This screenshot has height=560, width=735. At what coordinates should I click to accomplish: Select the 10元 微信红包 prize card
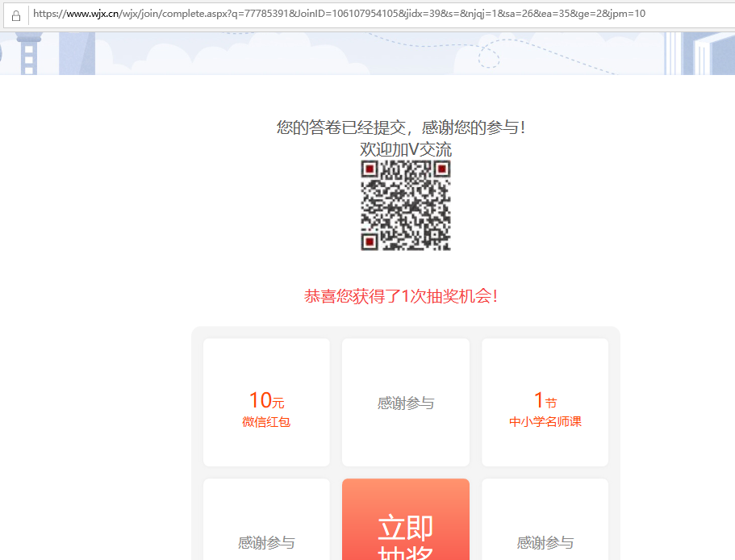[266, 402]
